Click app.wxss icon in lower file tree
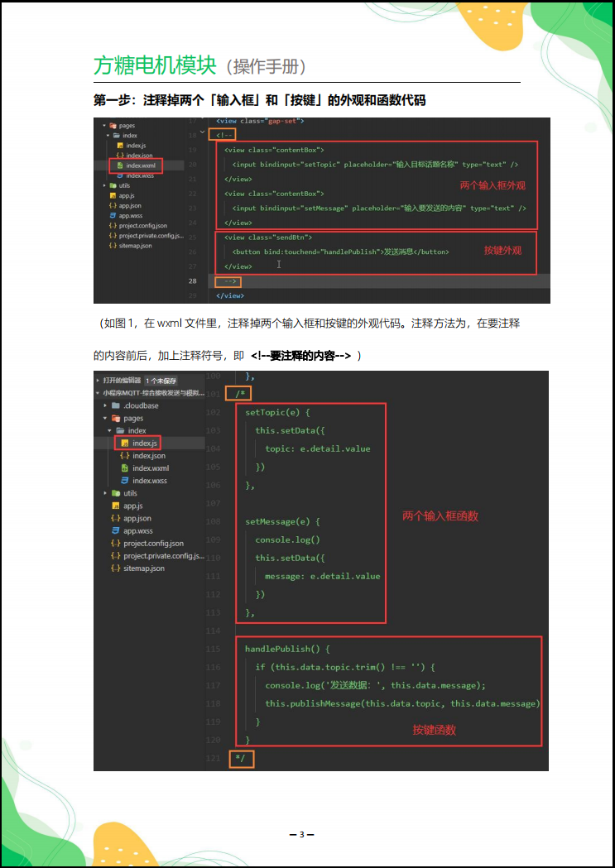The image size is (615, 868). pyautogui.click(x=116, y=531)
